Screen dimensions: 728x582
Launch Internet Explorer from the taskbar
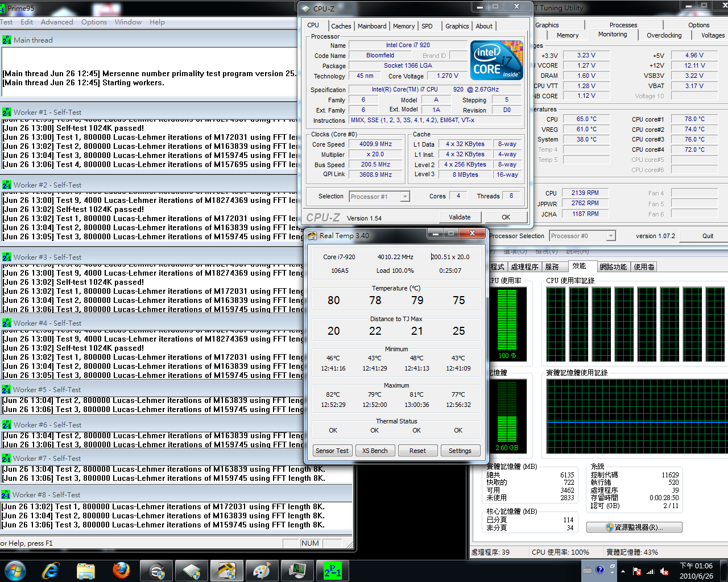tap(51, 571)
